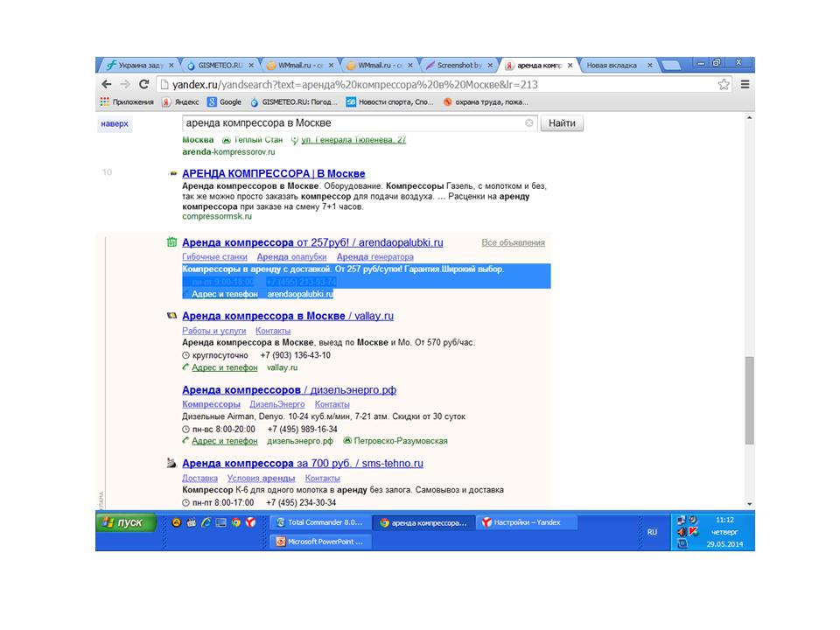Bookmark this page with the star icon
Screen dimensions: 840x630
pyautogui.click(x=724, y=84)
